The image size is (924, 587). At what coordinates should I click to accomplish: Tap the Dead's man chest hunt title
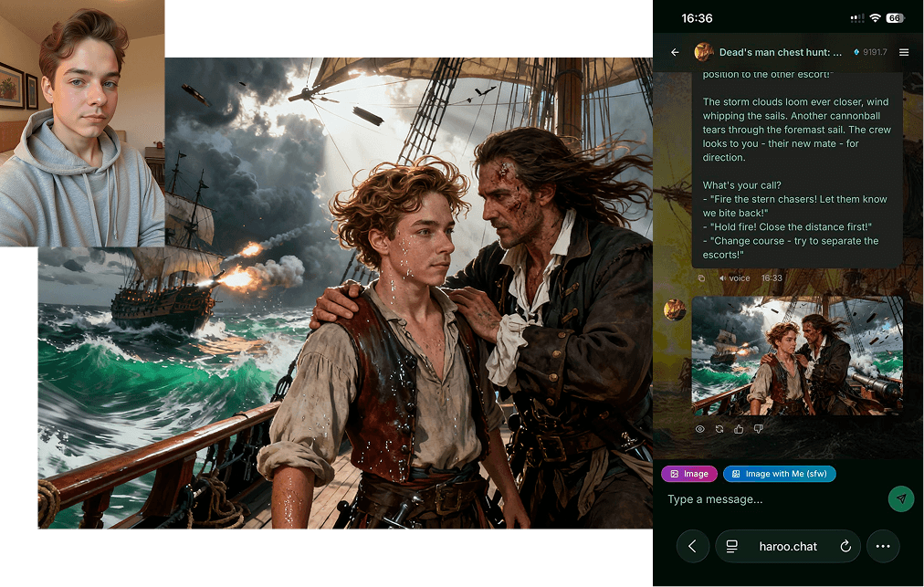coord(781,53)
